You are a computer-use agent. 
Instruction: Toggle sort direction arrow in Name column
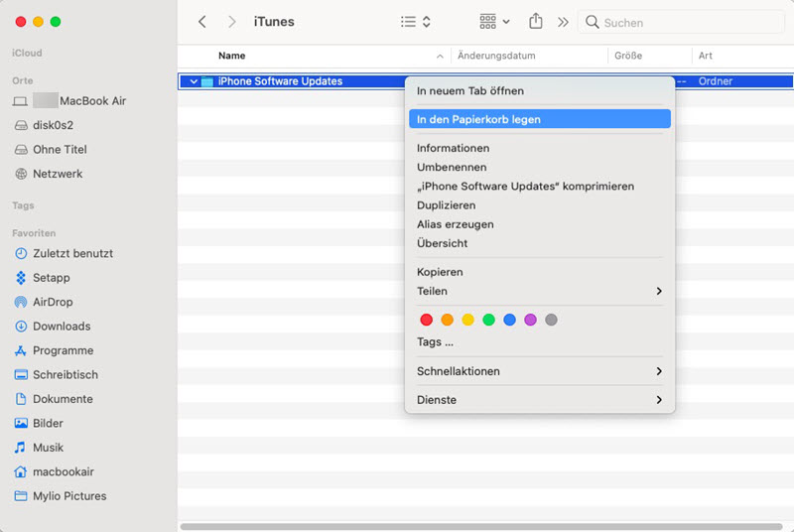(440, 57)
